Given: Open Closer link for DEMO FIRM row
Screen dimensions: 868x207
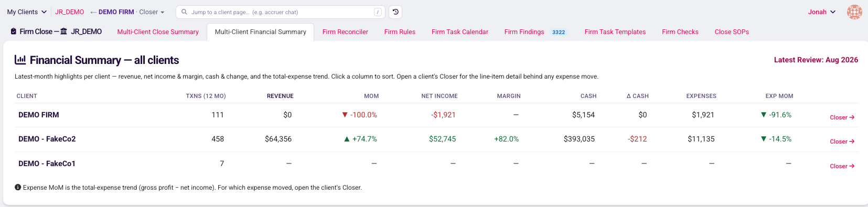Looking at the screenshot, I should (x=842, y=117).
